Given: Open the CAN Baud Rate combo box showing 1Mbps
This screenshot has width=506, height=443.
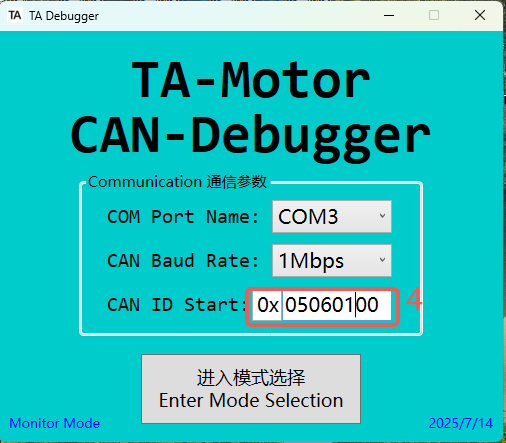Looking at the screenshot, I should coord(332,261).
